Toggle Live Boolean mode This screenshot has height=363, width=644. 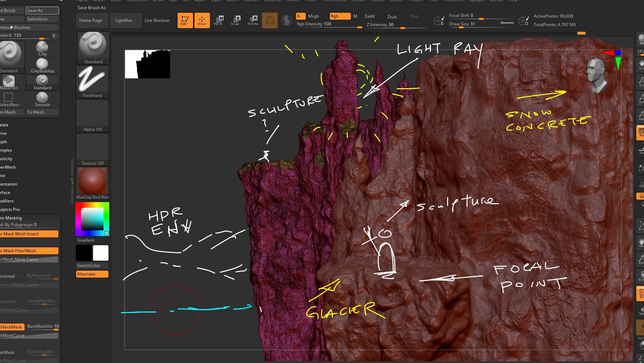point(157,20)
